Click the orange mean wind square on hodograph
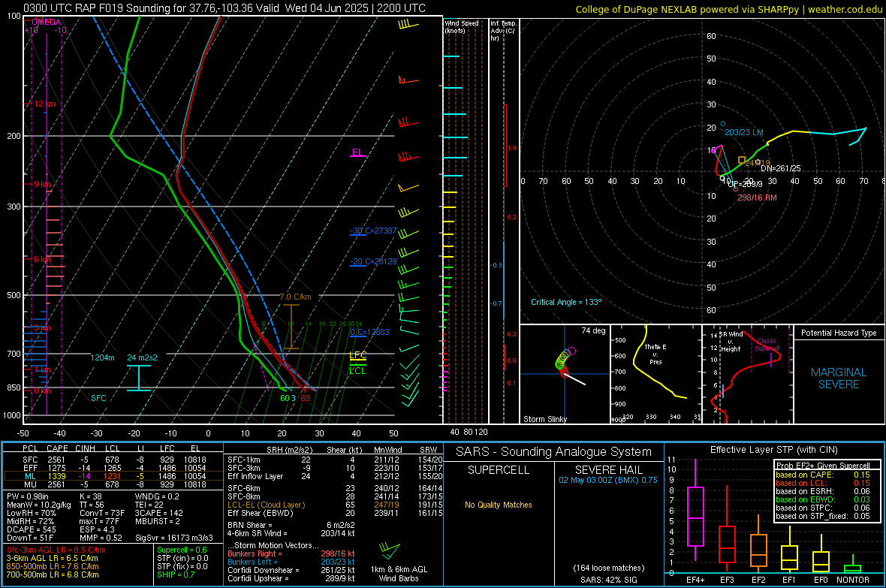This screenshot has width=886, height=588. pyautogui.click(x=741, y=161)
